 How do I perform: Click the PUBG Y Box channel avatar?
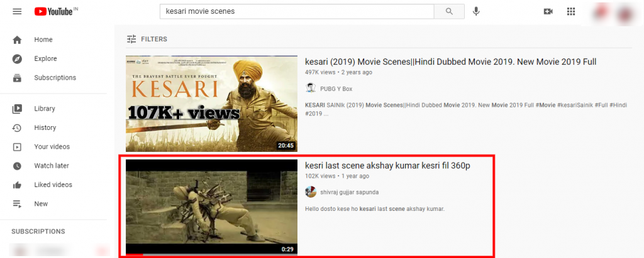(x=311, y=88)
